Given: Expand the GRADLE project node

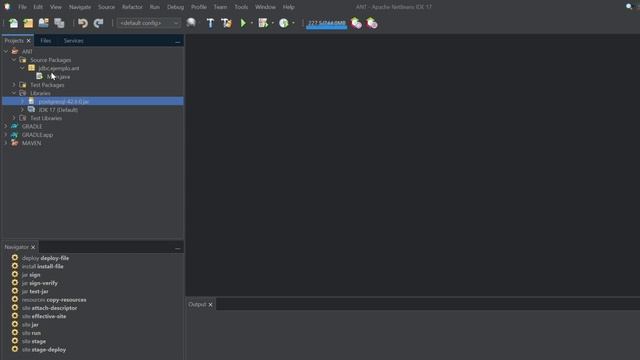Looking at the screenshot, I should pos(6,127).
